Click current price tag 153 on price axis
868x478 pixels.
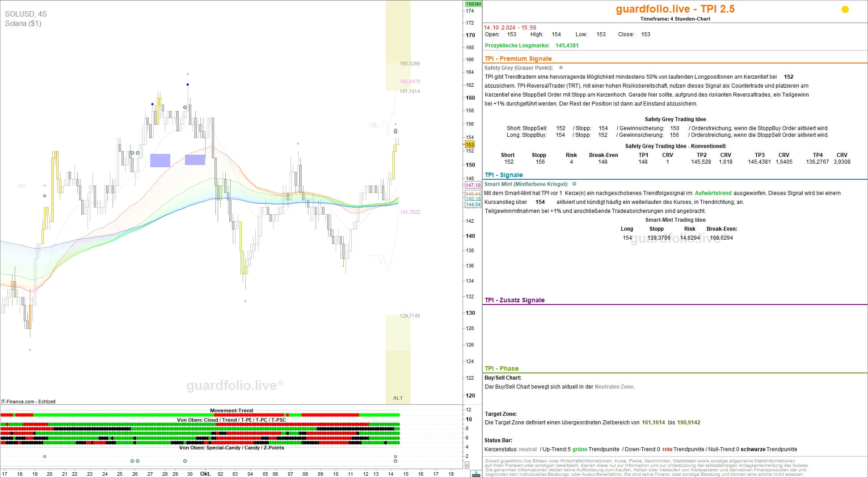pos(470,144)
